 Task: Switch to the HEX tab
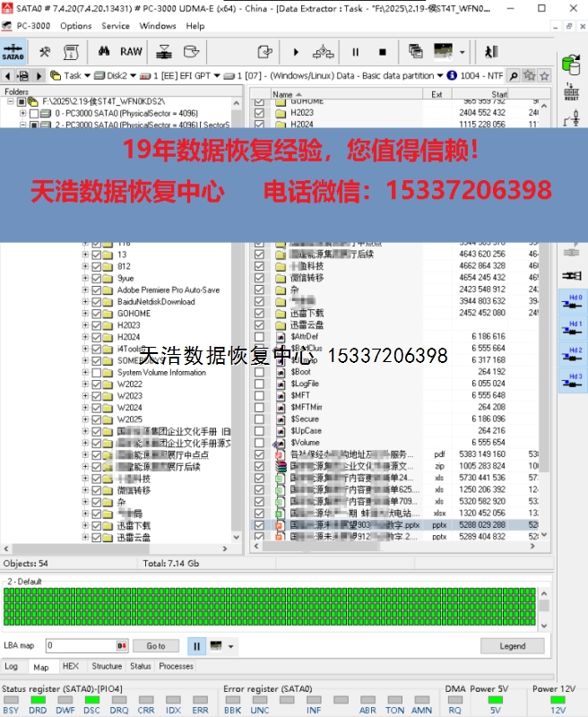(70, 666)
